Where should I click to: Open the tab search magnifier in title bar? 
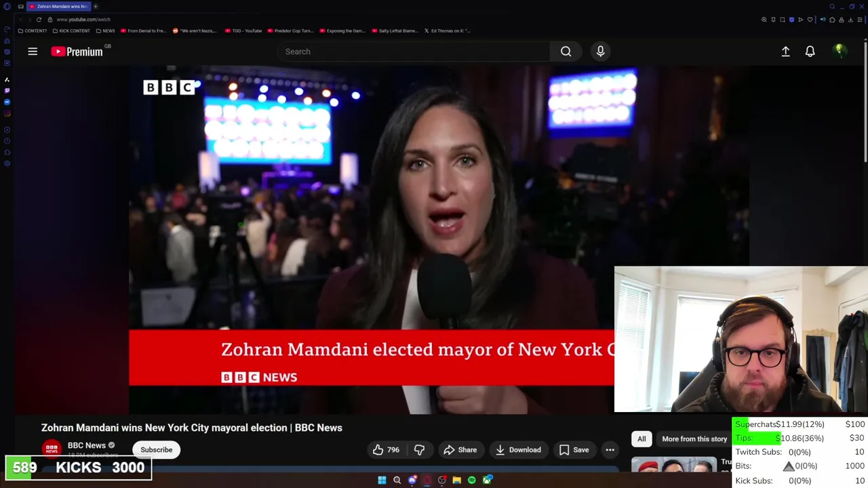click(x=832, y=7)
